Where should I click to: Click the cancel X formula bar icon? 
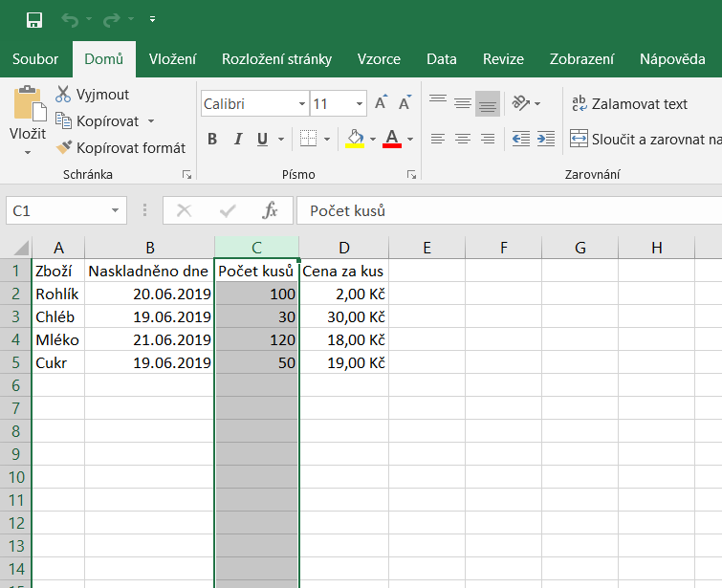(185, 211)
